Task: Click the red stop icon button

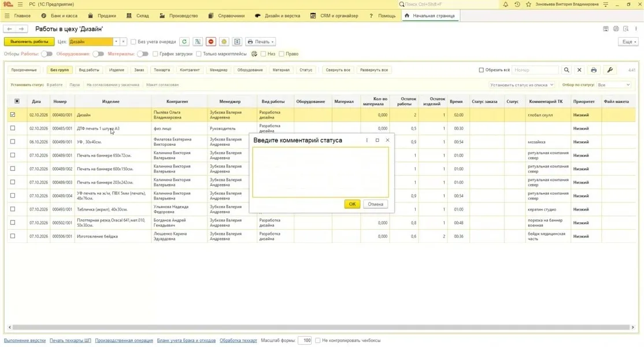Action: tap(210, 42)
